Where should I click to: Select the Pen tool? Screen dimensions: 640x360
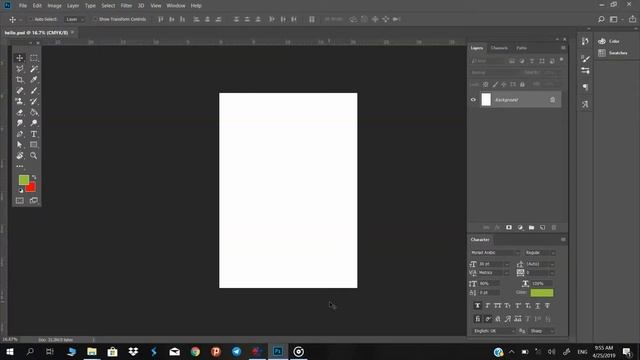coord(20,134)
